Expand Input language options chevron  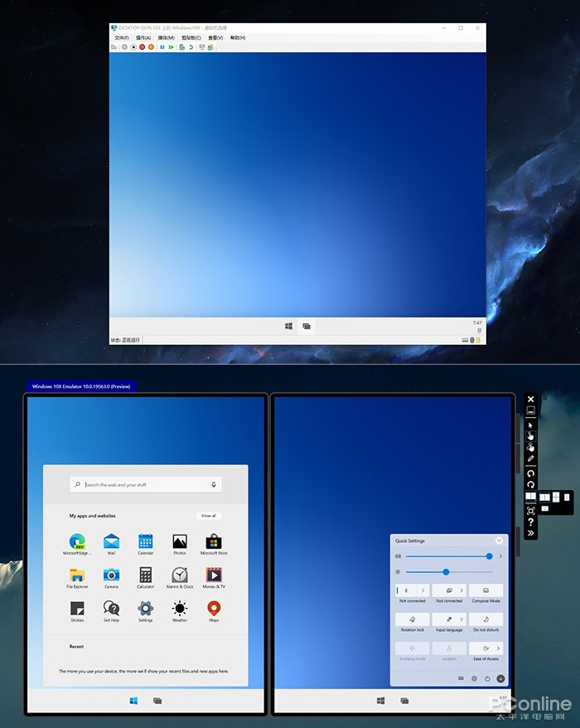[x=462, y=619]
